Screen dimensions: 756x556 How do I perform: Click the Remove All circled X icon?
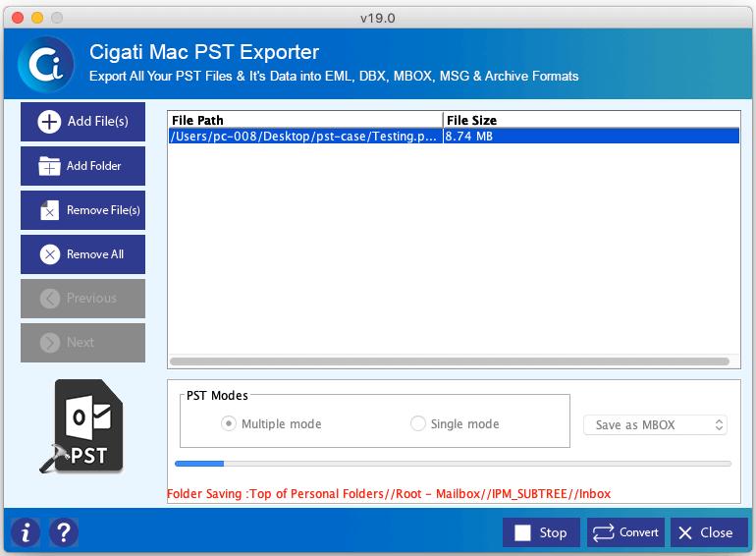pyautogui.click(x=50, y=254)
